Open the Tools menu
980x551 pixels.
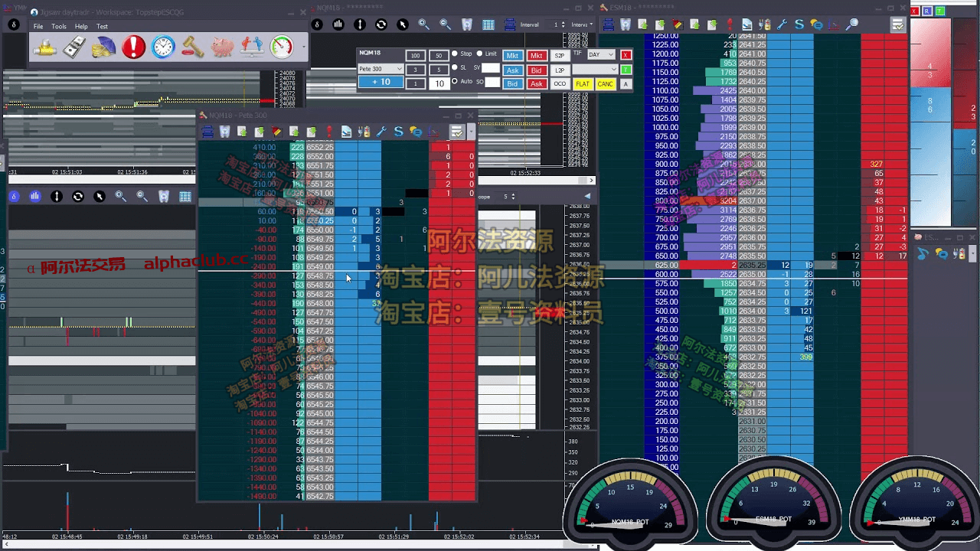point(59,27)
